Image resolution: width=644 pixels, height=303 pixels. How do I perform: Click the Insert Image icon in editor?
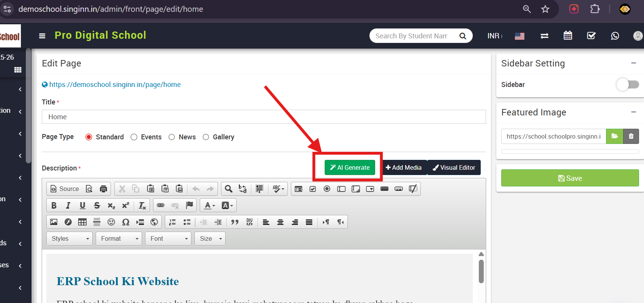(54, 222)
